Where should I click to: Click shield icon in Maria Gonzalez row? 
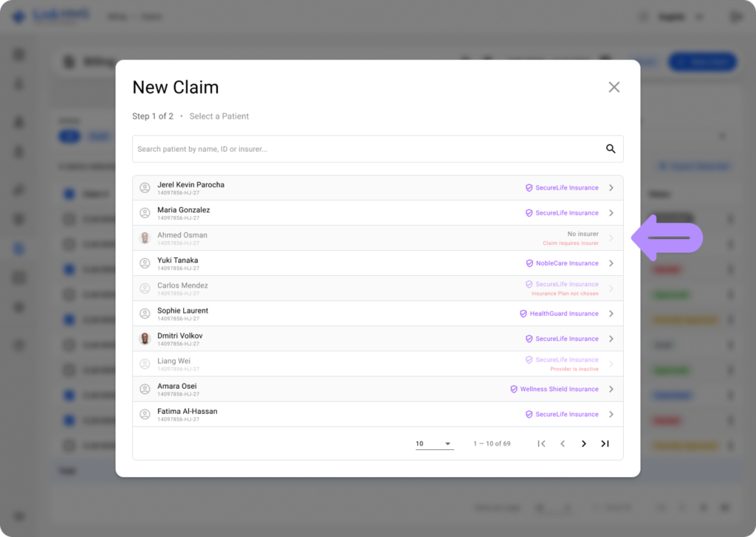coord(529,213)
